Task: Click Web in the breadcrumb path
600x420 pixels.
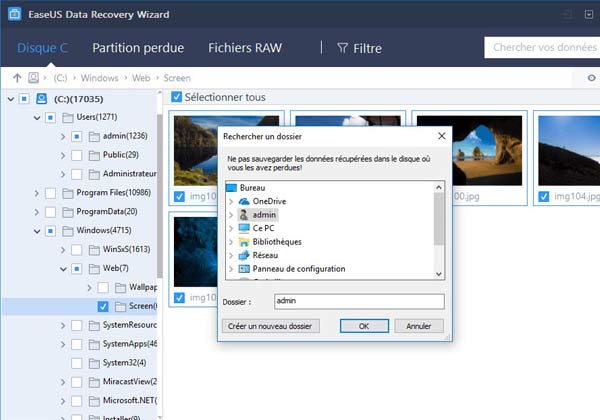Action: (x=141, y=78)
